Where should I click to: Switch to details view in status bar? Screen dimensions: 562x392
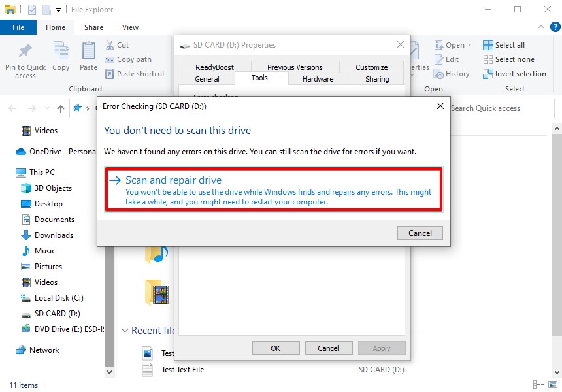point(538,384)
